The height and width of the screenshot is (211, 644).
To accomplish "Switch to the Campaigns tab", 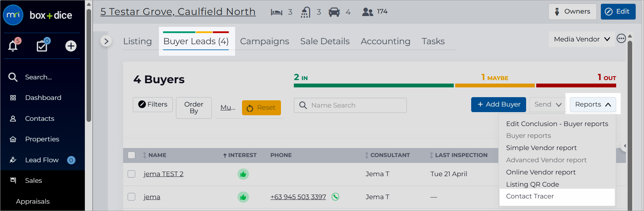I will coord(265,41).
